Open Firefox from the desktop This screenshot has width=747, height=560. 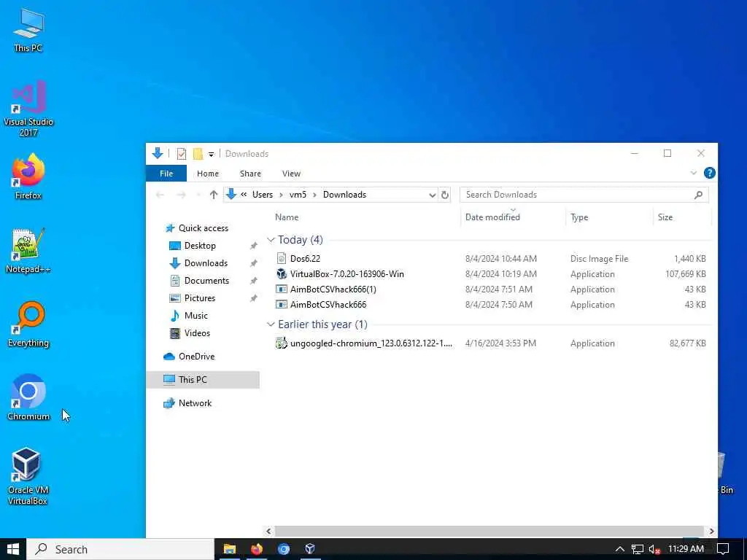click(x=28, y=176)
